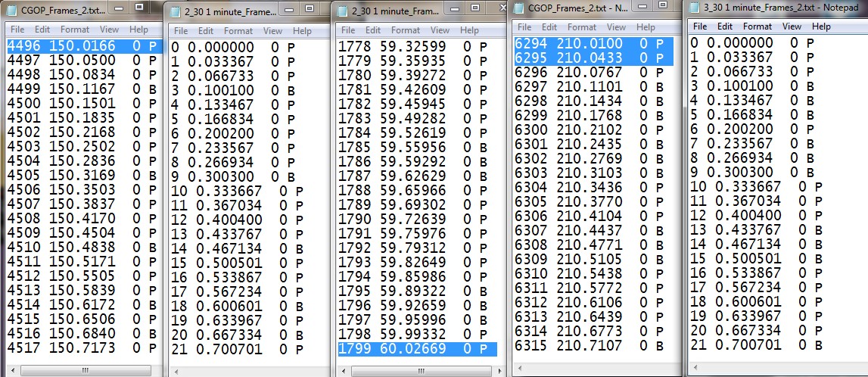Open Help menu in window listing frame 1778

[x=469, y=30]
